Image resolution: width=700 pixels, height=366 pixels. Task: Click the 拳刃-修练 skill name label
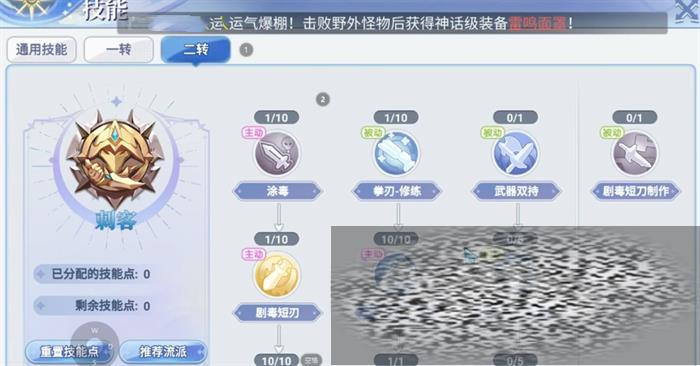396,191
